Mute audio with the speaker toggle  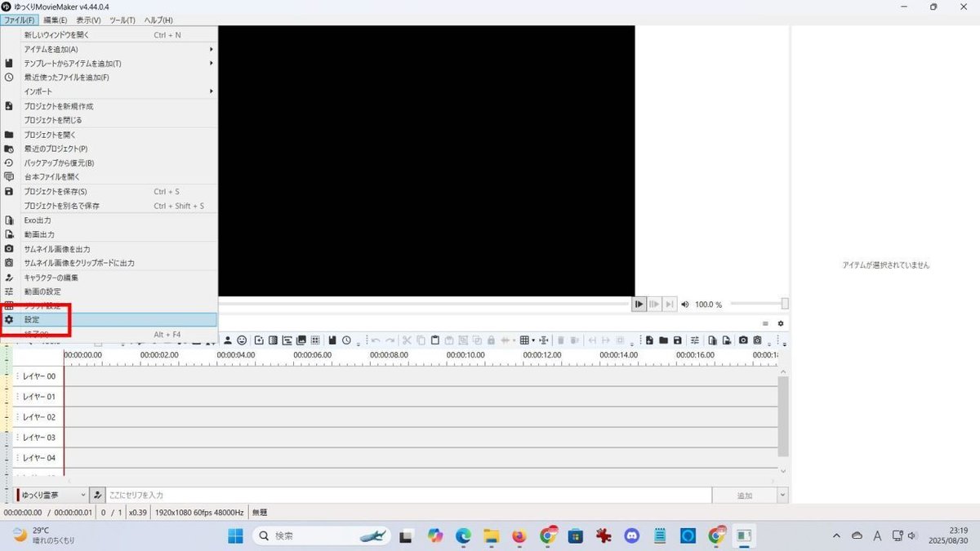(686, 304)
